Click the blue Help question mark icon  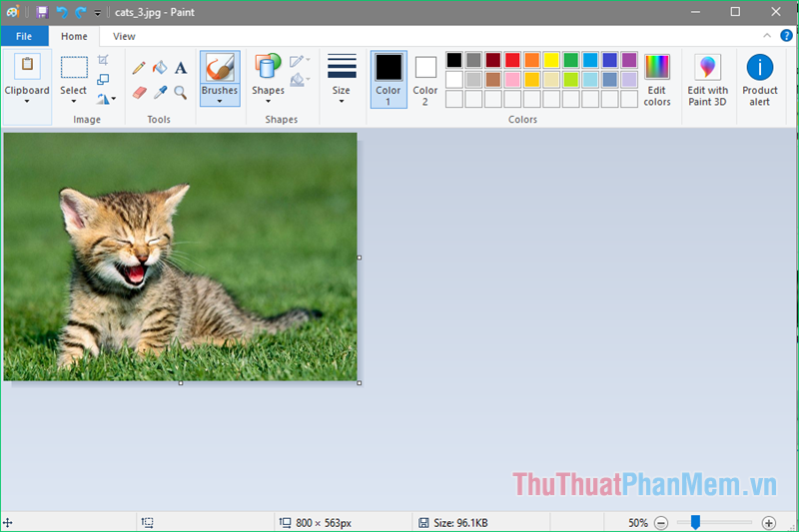(786, 36)
